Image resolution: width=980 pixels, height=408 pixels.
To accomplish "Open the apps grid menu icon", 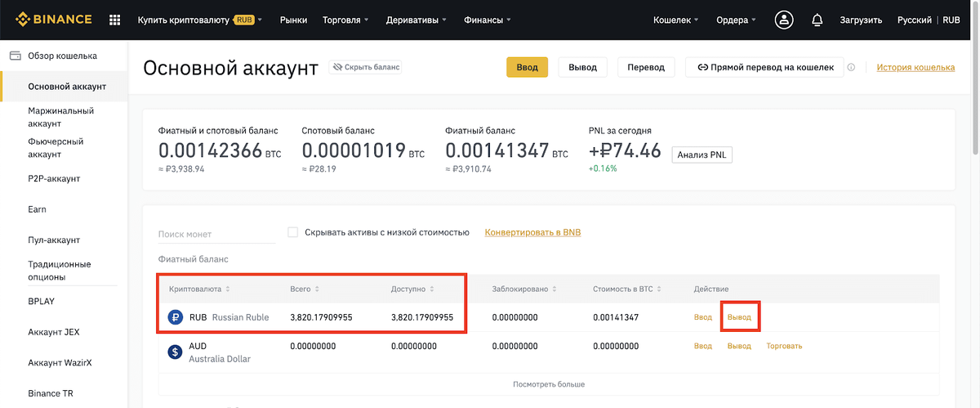I will click(x=114, y=20).
